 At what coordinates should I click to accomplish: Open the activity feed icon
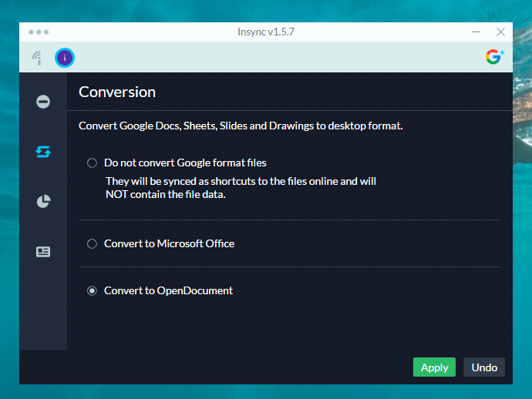click(36, 58)
